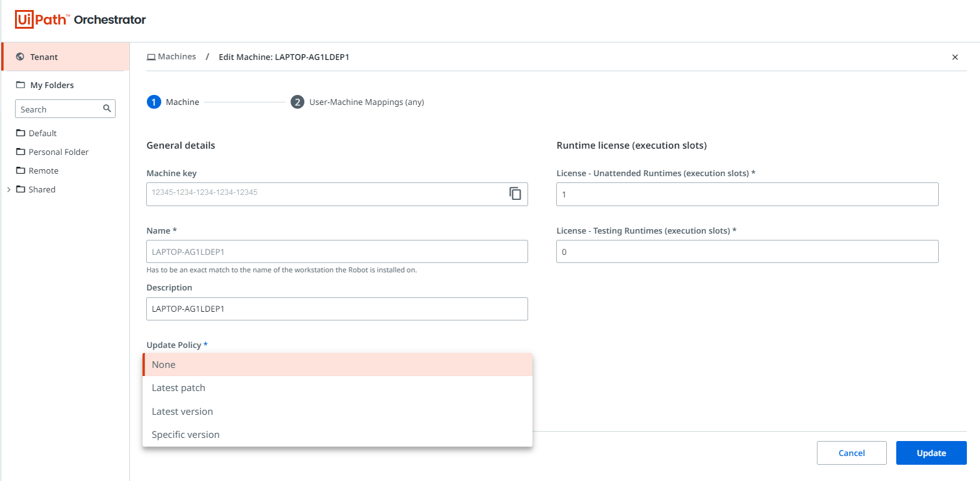Edit the Unattended Runtimes slots field
This screenshot has height=481, width=980.
(x=747, y=194)
